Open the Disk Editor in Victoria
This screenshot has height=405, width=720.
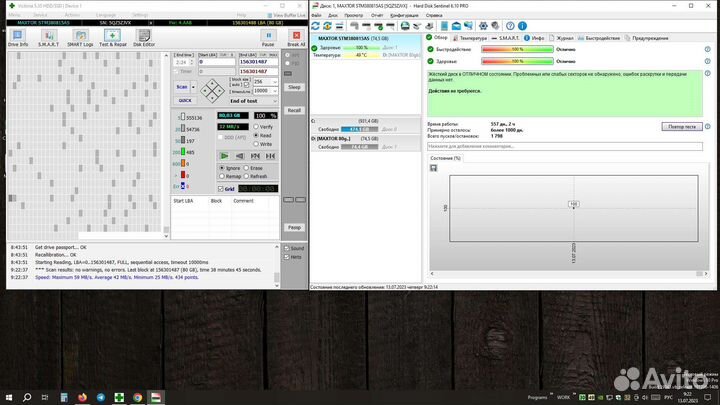(x=144, y=38)
